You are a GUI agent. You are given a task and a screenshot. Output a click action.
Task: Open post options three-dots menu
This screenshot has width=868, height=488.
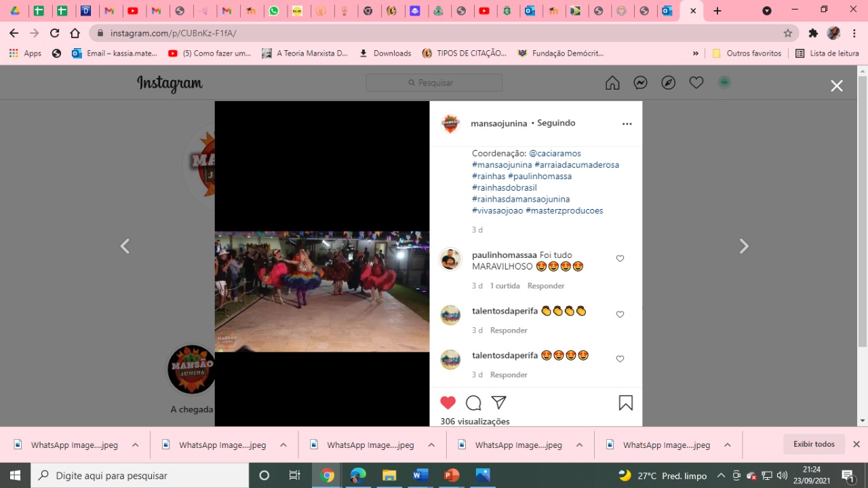pos(627,124)
